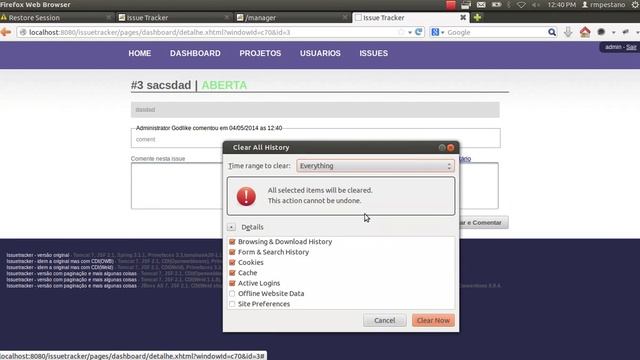Click the Clear Now button
The image size is (640, 360).
coord(433,320)
